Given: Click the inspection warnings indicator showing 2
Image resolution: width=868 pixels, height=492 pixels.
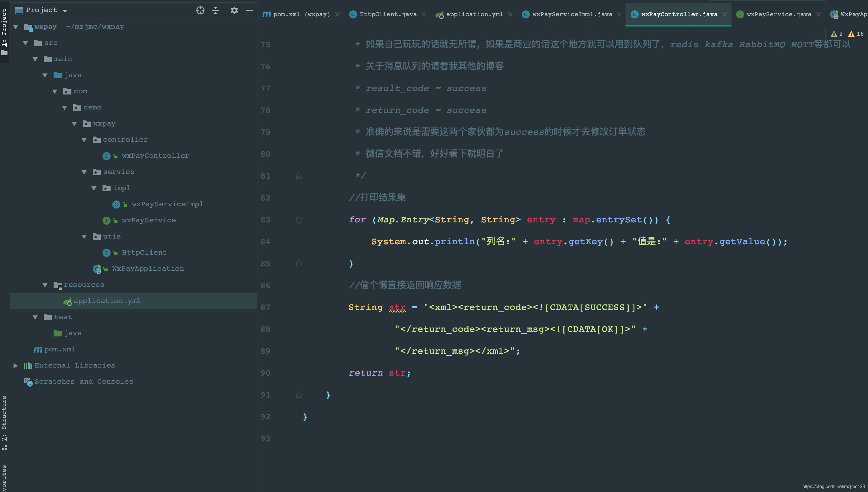Looking at the screenshot, I should pyautogui.click(x=837, y=34).
